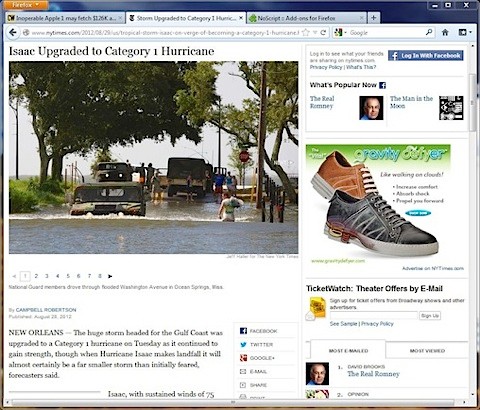This screenshot has width=480, height=410.
Task: Jump to slideshow page 4
Action: (x=57, y=276)
